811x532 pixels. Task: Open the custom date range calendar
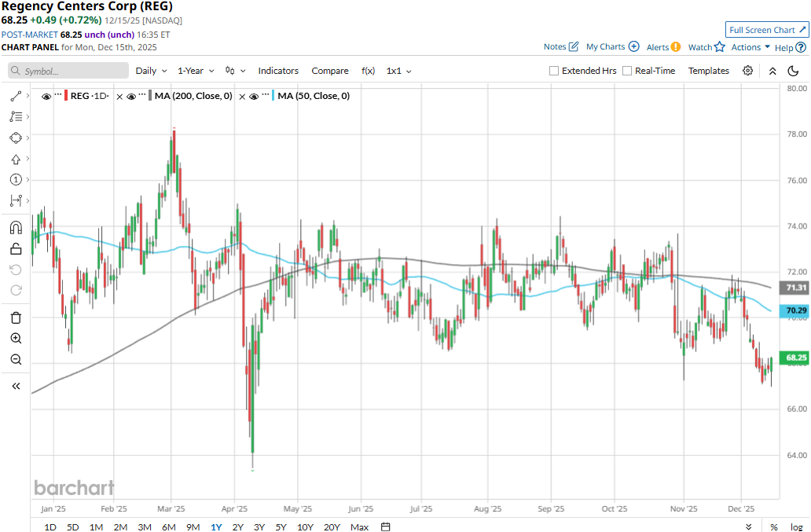(x=385, y=526)
